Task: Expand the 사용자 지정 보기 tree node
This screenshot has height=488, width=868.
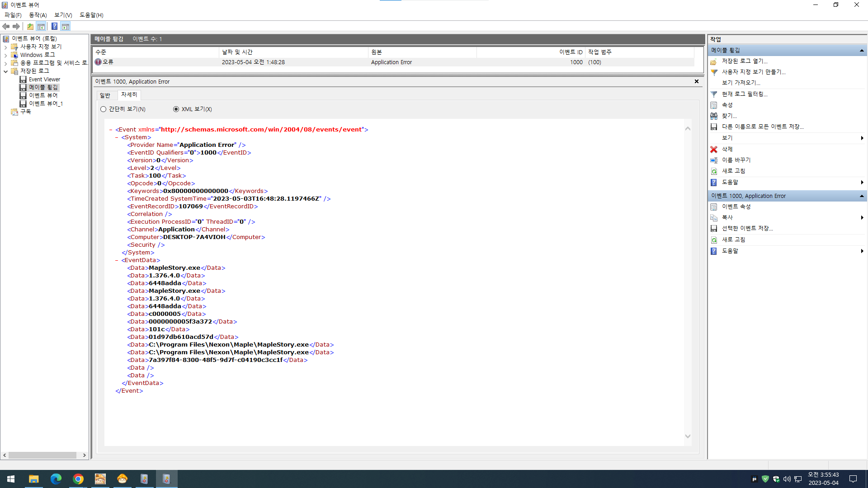Action: coord(5,47)
